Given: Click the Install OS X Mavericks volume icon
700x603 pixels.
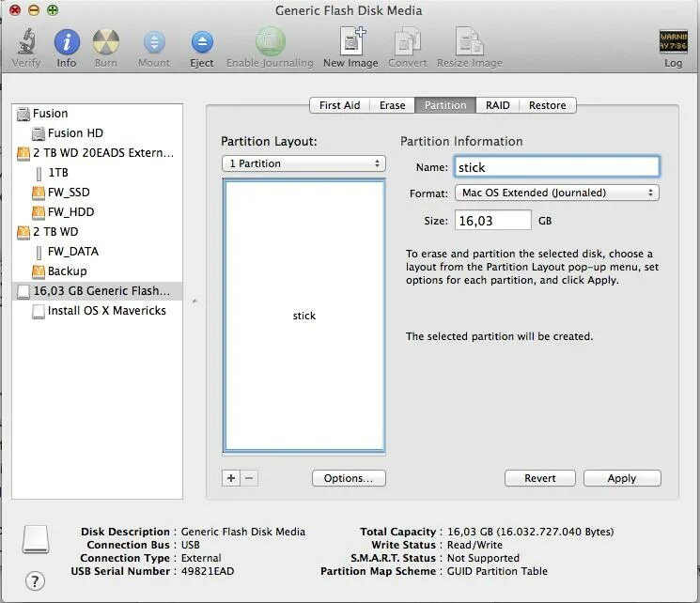Looking at the screenshot, I should (39, 311).
